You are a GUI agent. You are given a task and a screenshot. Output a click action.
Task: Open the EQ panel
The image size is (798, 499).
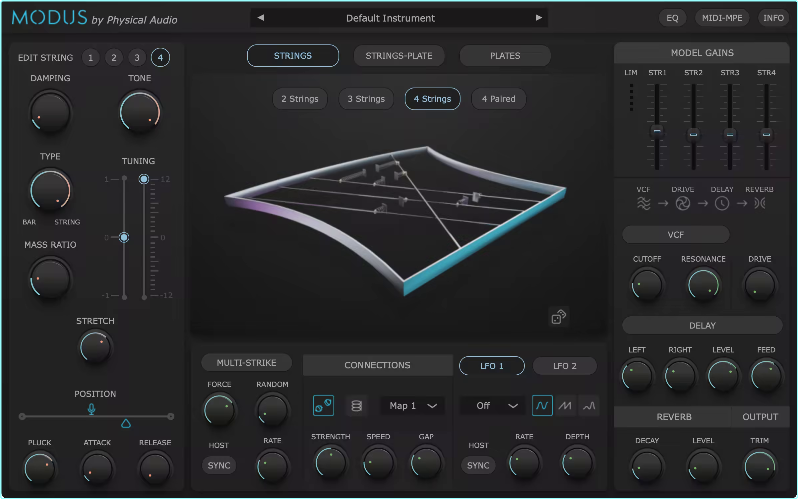672,18
